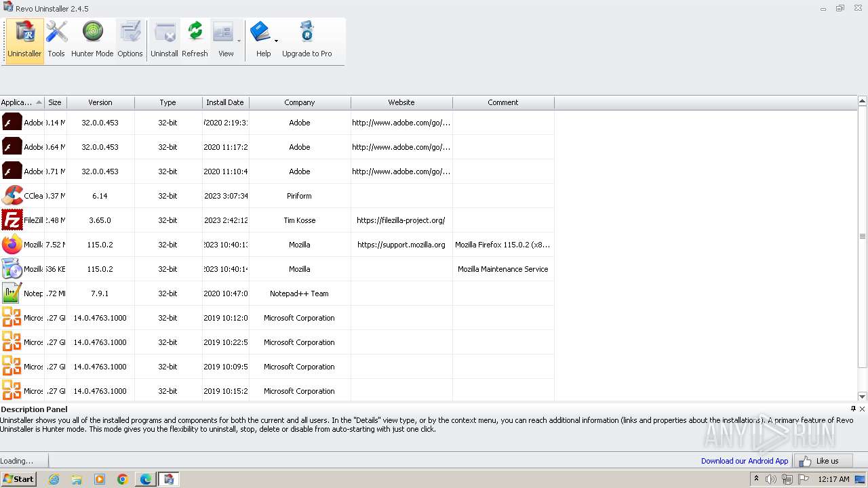Launch Google Chrome from taskbar
The height and width of the screenshot is (488, 868).
point(123,479)
